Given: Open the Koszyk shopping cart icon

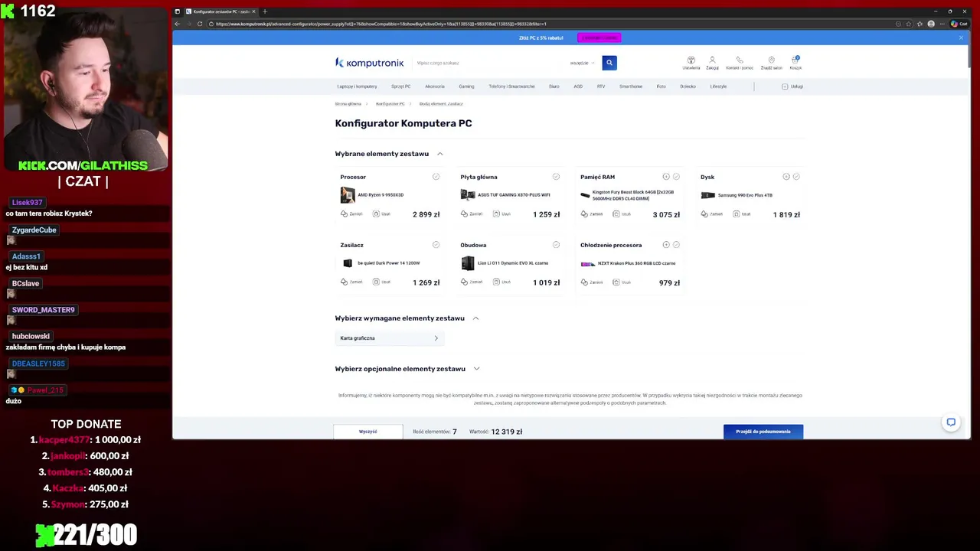Looking at the screenshot, I should (795, 63).
